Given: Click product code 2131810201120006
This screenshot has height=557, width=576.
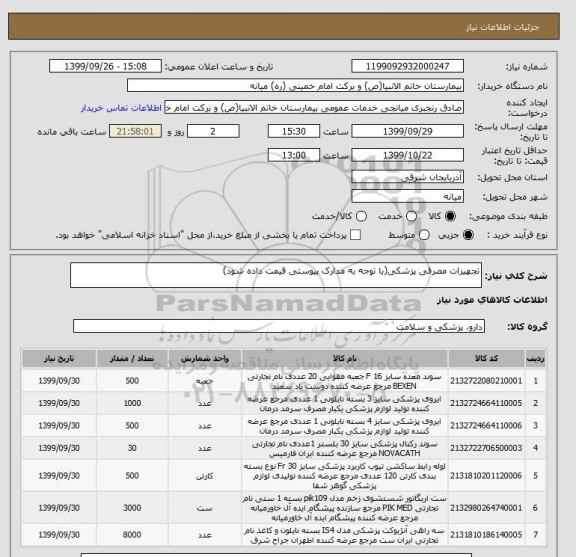Looking at the screenshot, I should point(486,476).
